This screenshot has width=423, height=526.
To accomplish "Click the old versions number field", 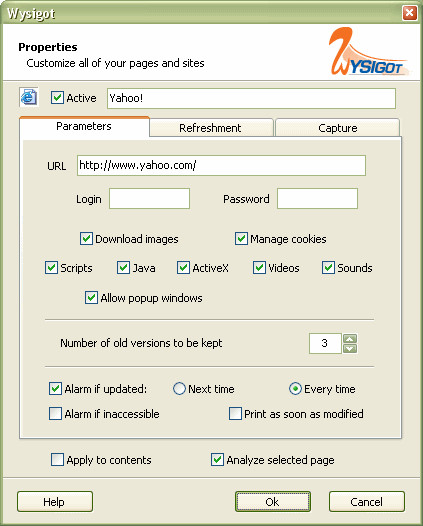I will (x=325, y=343).
